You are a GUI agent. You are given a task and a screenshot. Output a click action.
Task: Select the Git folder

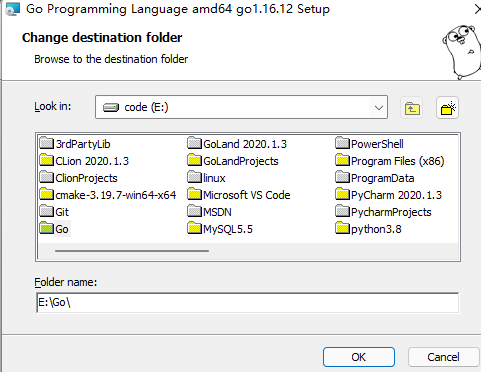[x=54, y=212]
